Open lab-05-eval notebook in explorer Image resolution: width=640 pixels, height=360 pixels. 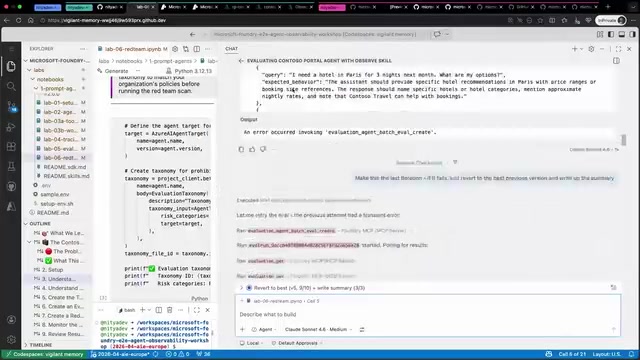pyautogui.click(x=60, y=149)
